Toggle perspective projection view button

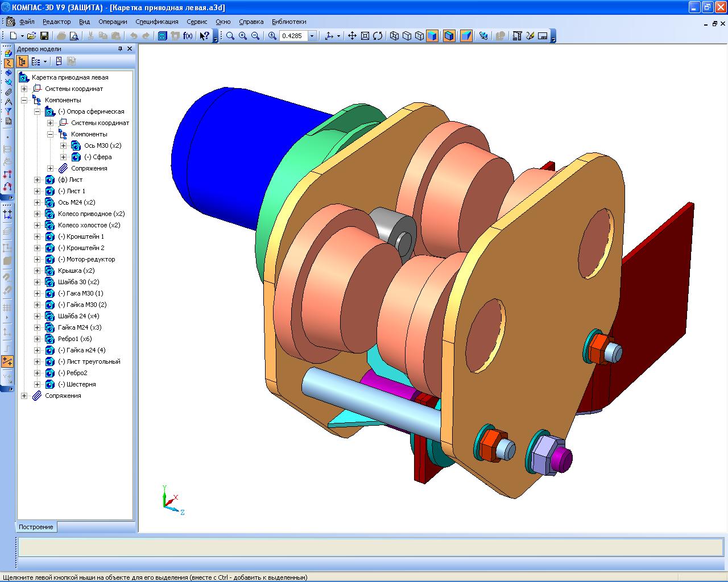pyautogui.click(x=466, y=36)
